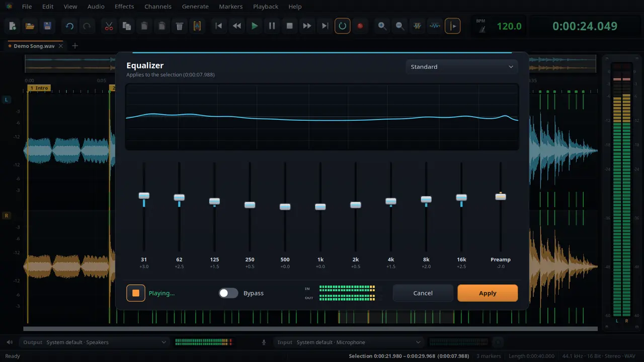Stop the equalizer preview playback
This screenshot has height=362, width=644.
136,293
